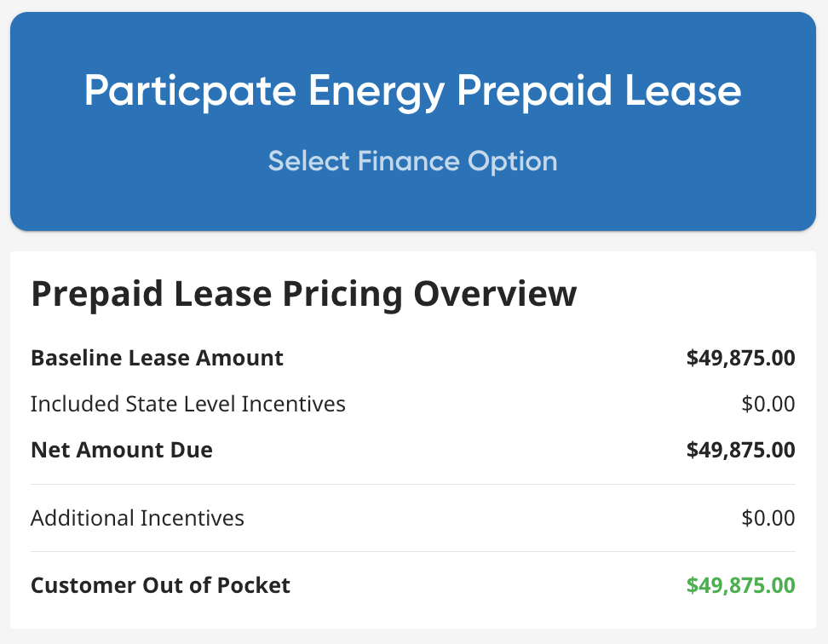This screenshot has width=828, height=644.
Task: Select the Baseline Lease Amount label
Action: (157, 358)
